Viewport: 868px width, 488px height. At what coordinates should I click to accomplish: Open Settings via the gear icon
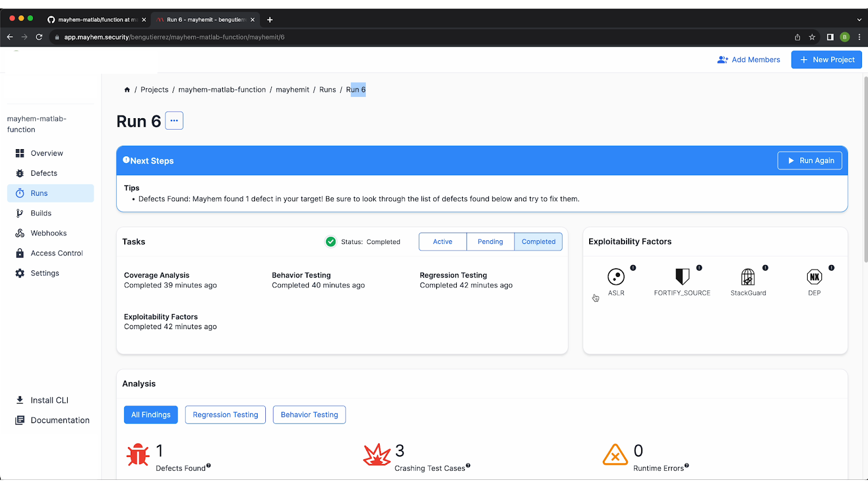[20, 273]
